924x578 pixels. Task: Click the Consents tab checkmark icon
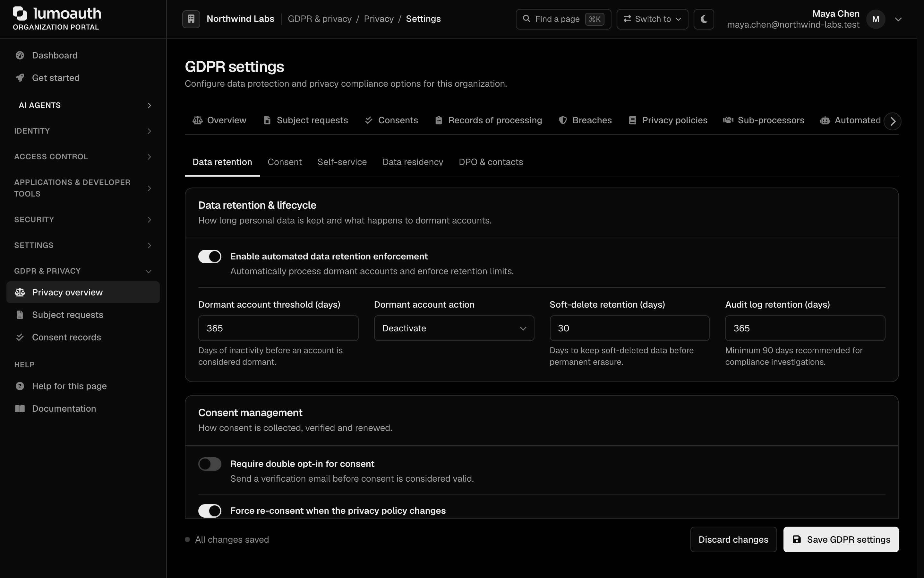368,120
